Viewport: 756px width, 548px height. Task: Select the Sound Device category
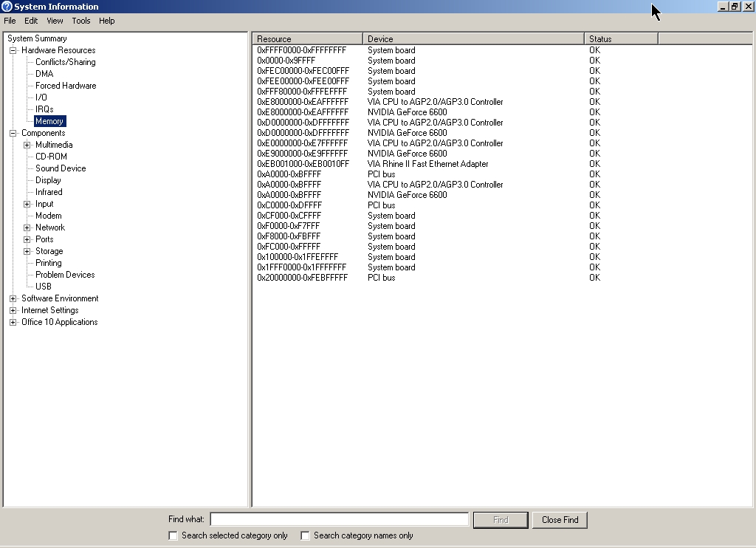[x=61, y=168]
